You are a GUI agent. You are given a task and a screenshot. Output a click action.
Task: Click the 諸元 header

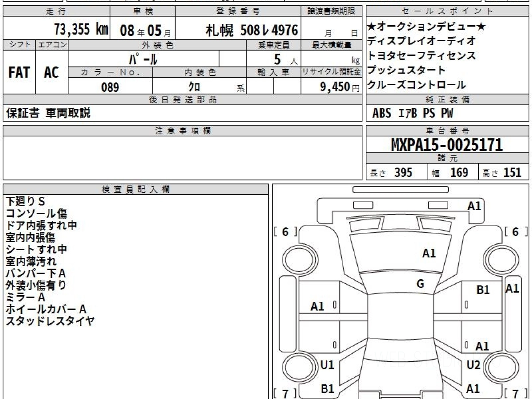tap(447, 158)
